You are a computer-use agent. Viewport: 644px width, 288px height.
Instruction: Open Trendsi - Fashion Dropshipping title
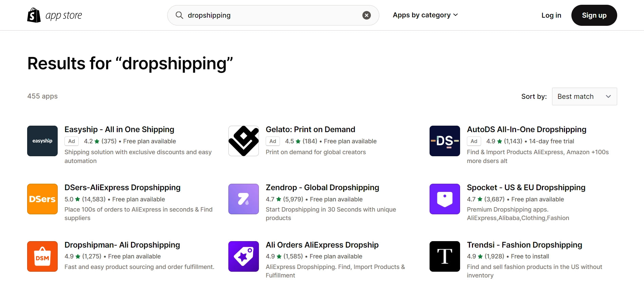click(525, 245)
